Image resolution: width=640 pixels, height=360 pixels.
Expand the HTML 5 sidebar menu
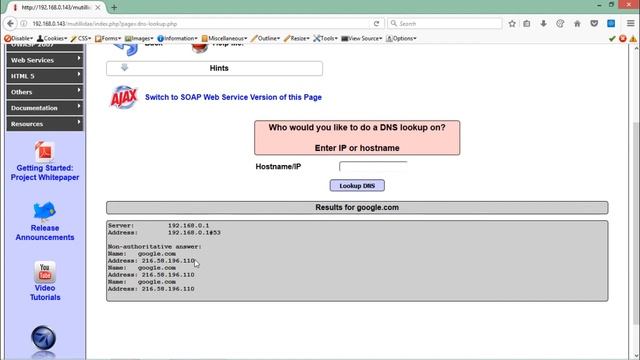tap(44, 76)
